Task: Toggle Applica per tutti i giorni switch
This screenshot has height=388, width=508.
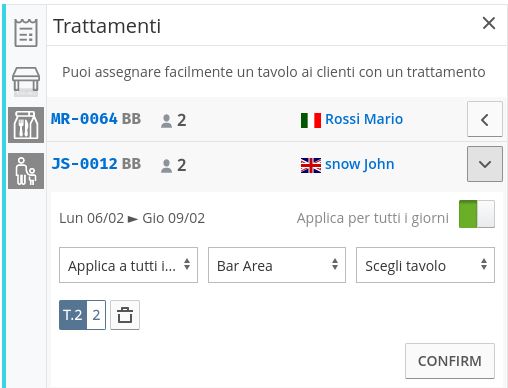Action: [x=477, y=214]
